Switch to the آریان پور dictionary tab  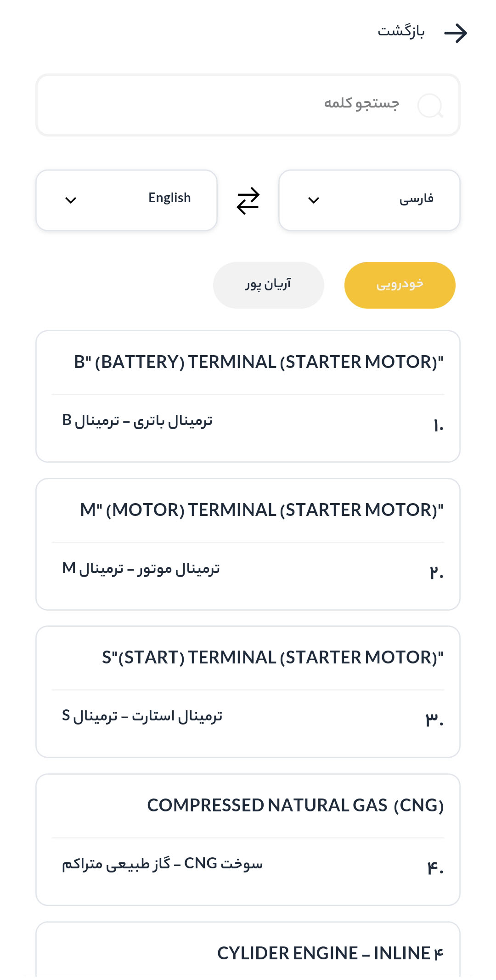[268, 285]
